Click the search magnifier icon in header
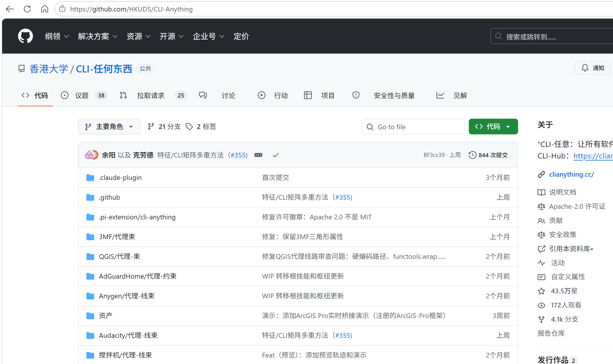 click(x=499, y=36)
